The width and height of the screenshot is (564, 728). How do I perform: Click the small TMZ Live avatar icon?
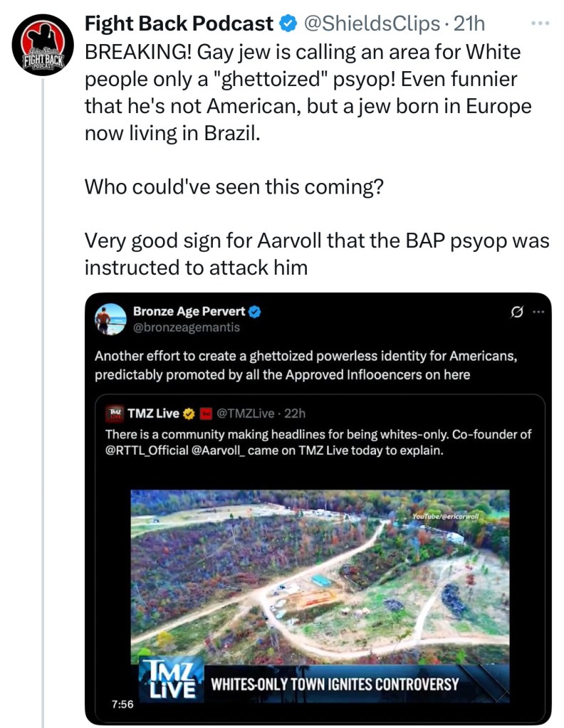pyautogui.click(x=113, y=413)
